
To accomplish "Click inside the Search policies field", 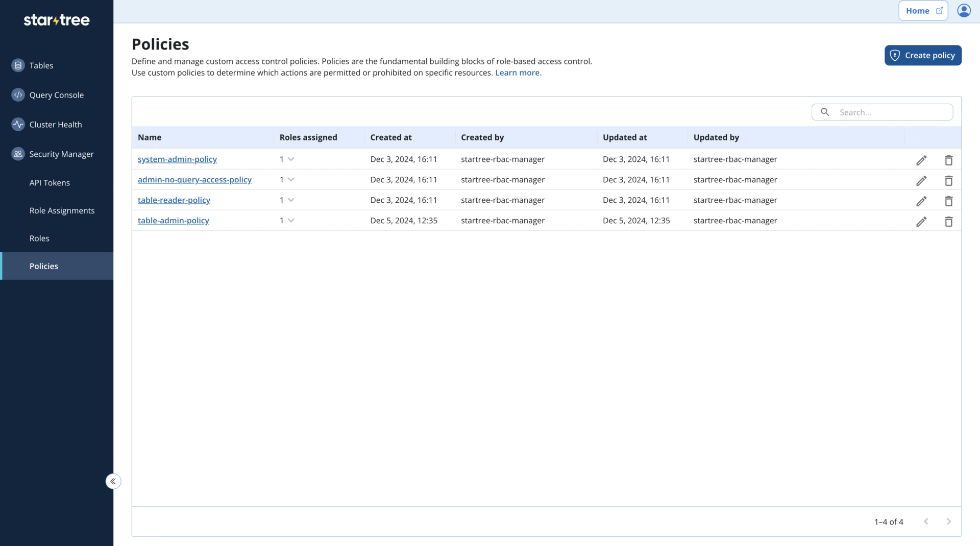I will 888,112.
